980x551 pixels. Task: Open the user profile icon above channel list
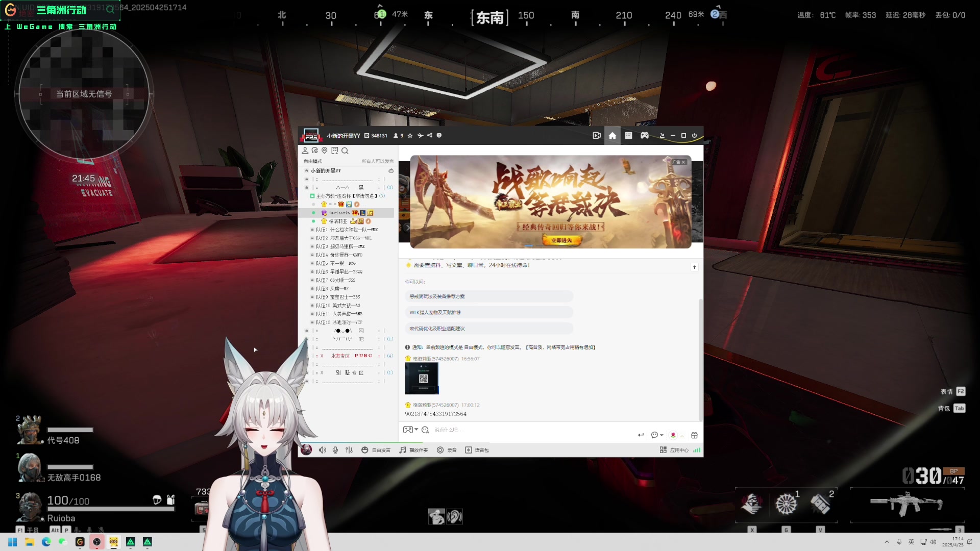(305, 151)
